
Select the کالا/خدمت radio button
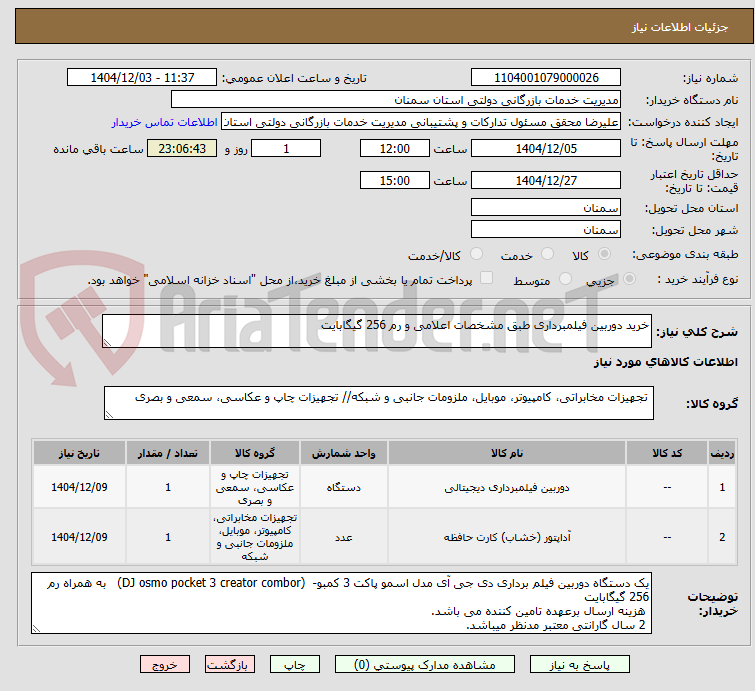476,254
